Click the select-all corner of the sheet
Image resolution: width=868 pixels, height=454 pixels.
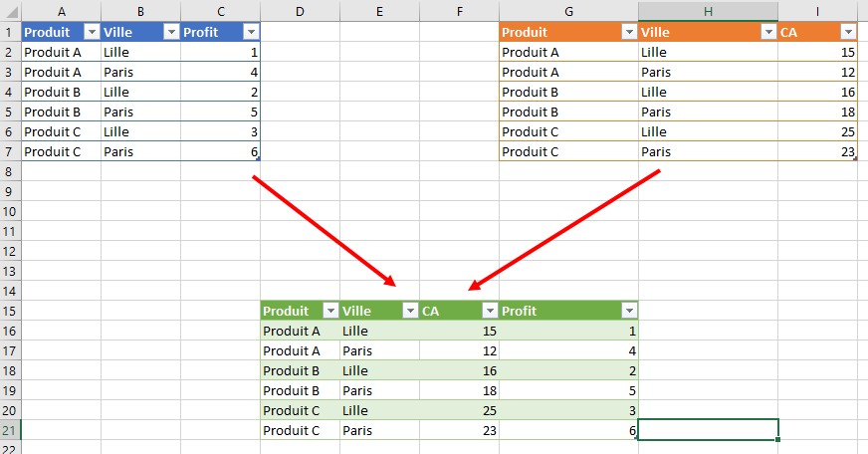tap(10, 11)
